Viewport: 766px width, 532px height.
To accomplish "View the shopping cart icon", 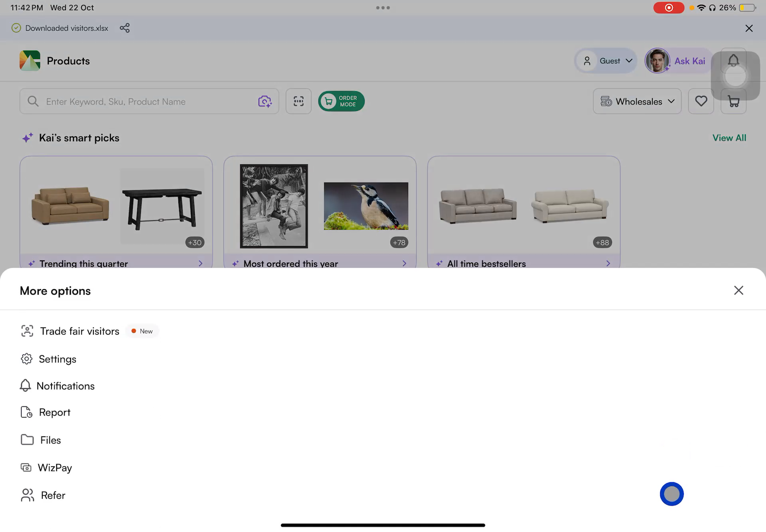I will coord(733,101).
